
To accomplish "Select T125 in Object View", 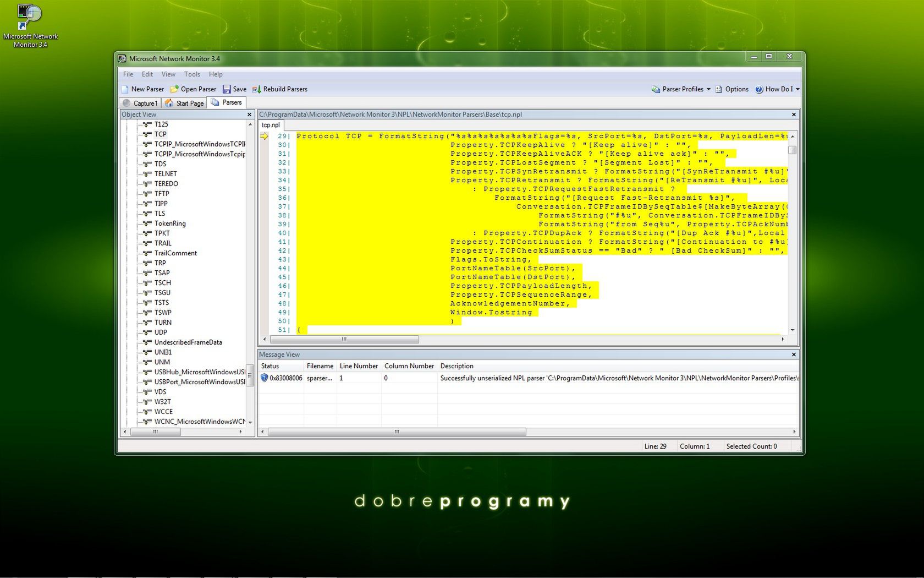I will pyautogui.click(x=161, y=124).
